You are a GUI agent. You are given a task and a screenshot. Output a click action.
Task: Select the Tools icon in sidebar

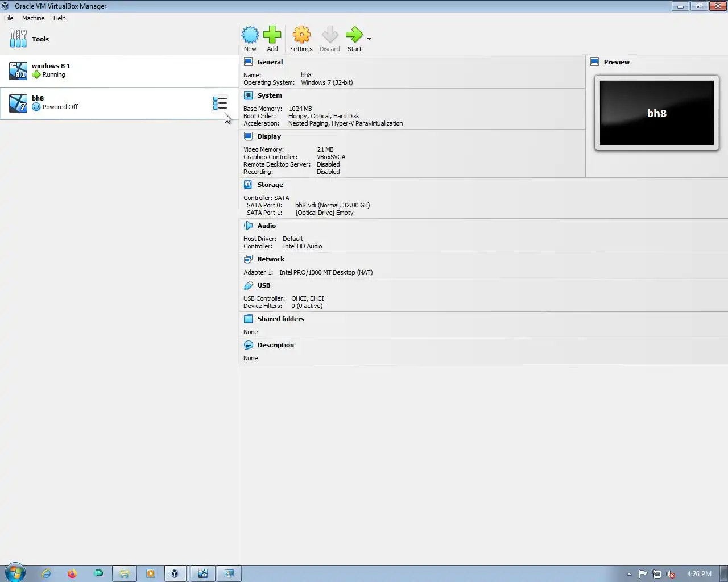pos(18,39)
